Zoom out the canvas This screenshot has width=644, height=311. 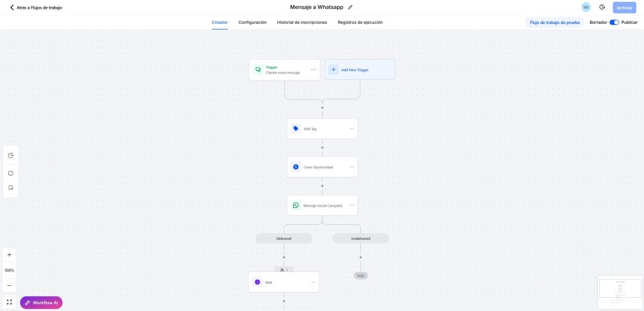pos(9,286)
